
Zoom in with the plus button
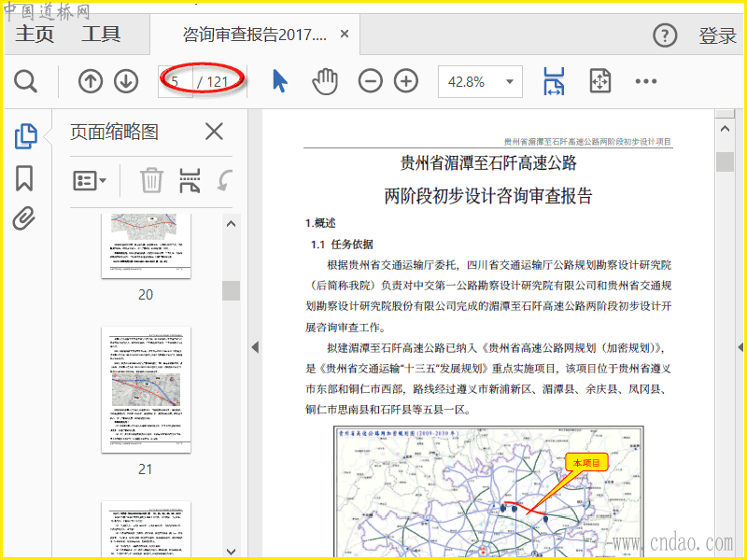[x=405, y=82]
